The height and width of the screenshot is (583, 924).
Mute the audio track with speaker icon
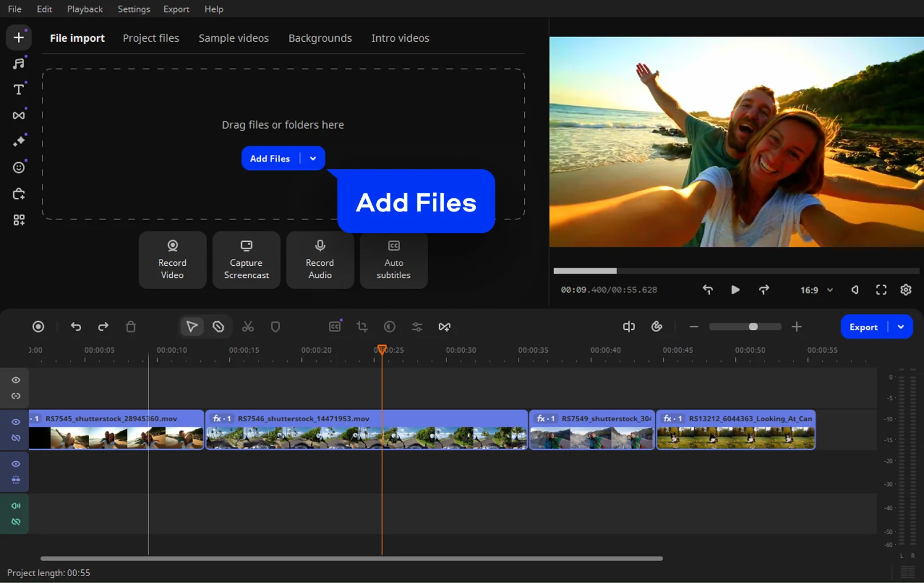pyautogui.click(x=16, y=506)
